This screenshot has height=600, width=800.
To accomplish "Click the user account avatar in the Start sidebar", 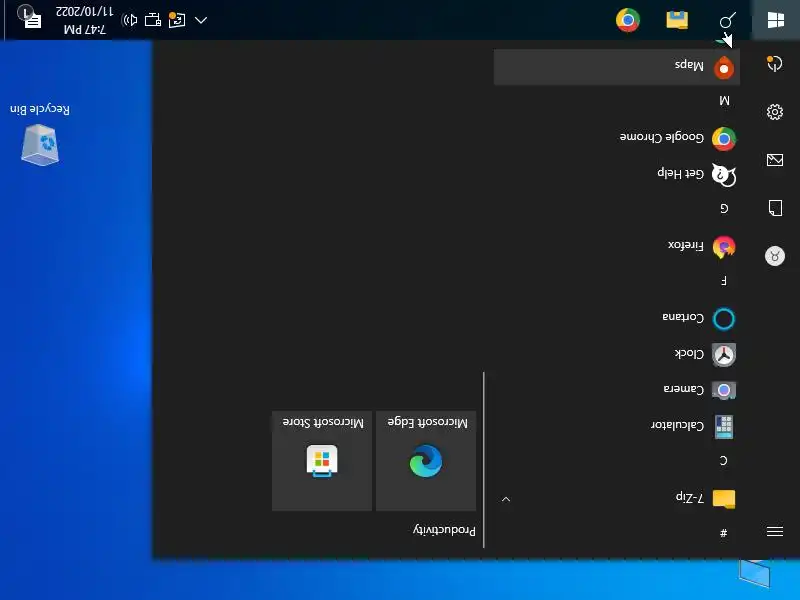I will 774,256.
